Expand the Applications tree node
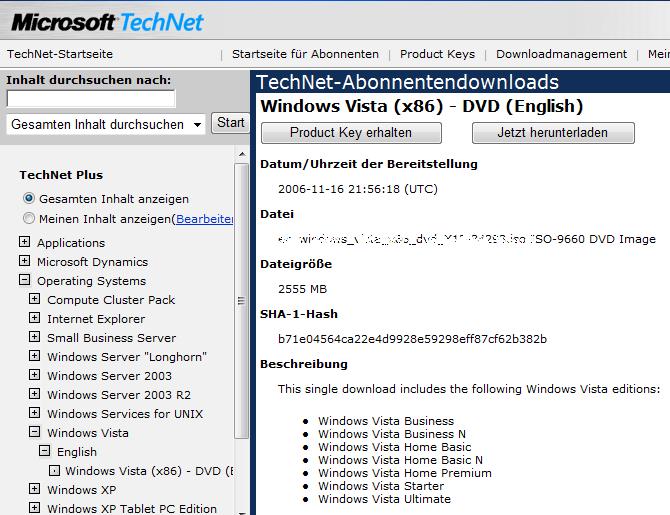Image resolution: width=670 pixels, height=515 pixels. tap(24, 242)
